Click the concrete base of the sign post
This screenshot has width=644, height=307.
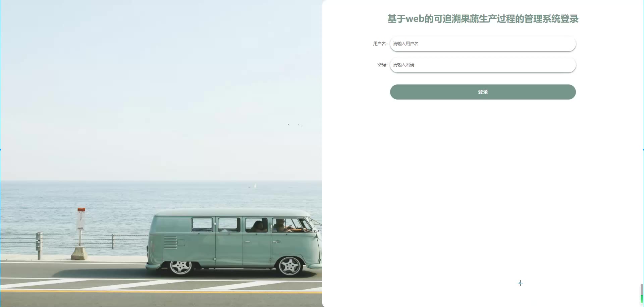[x=79, y=253]
